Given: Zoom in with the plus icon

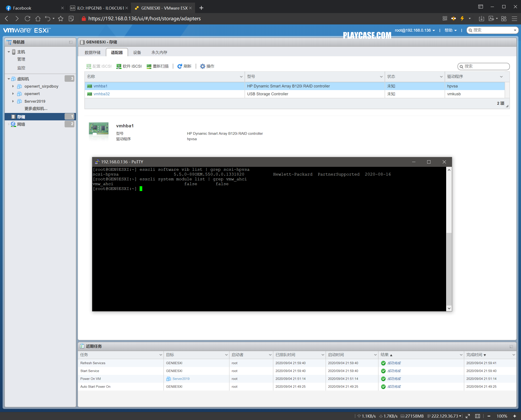Looking at the screenshot, I should coord(515,416).
